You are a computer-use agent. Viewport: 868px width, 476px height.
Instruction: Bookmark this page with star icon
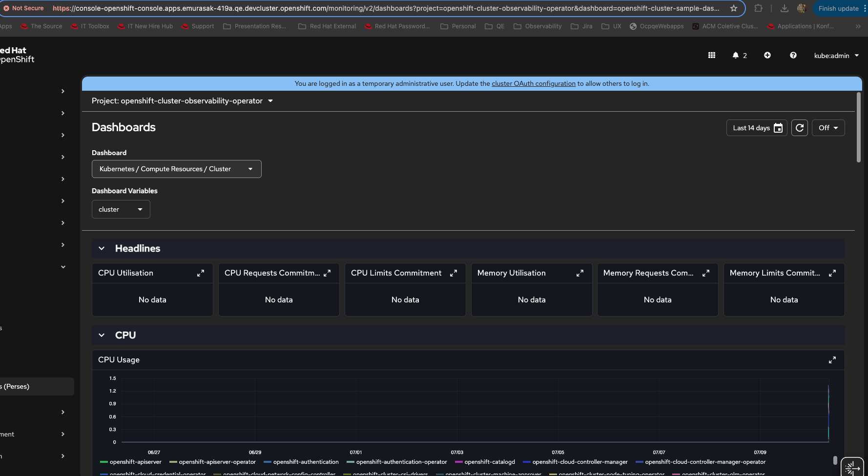click(x=733, y=8)
